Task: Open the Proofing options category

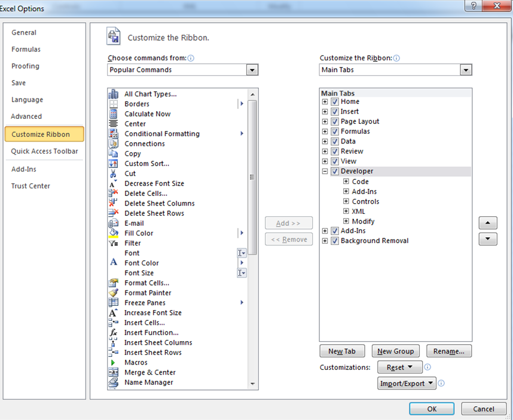Action: pos(25,66)
